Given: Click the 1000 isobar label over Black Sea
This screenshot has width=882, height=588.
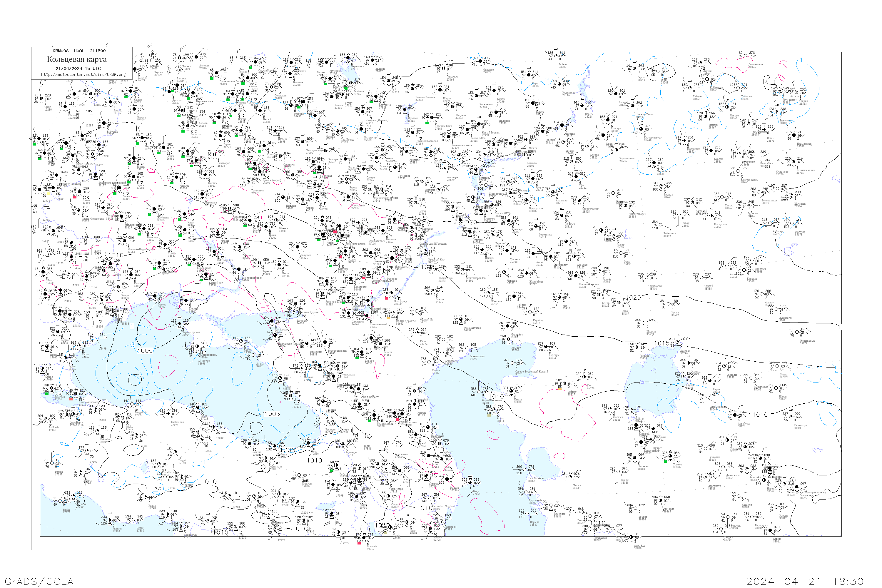Looking at the screenshot, I should pyautogui.click(x=145, y=351).
